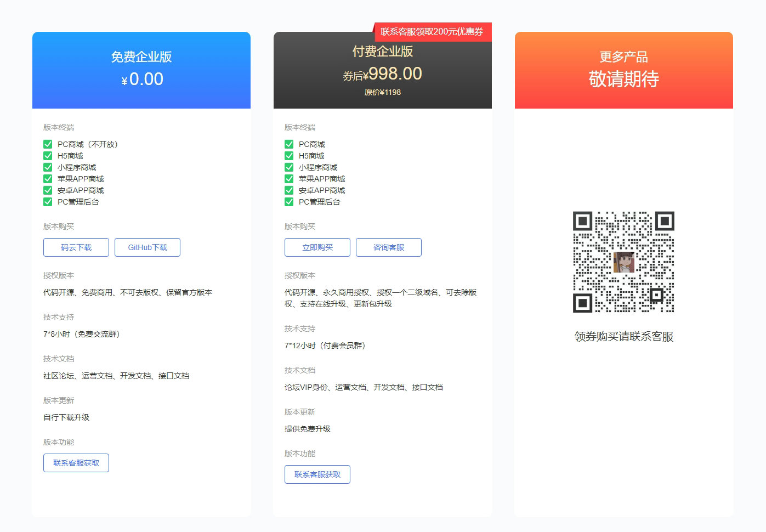Select the 咨询客服 button
This screenshot has width=766, height=532.
click(389, 247)
